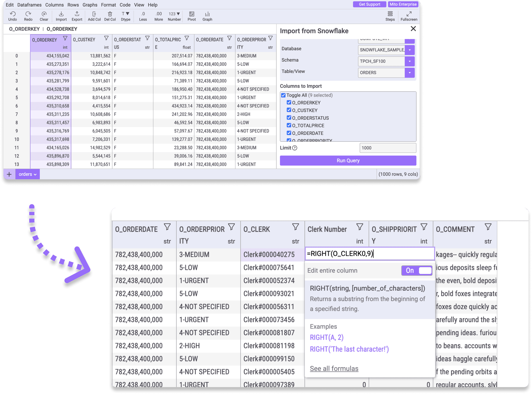This screenshot has width=532, height=394.
Task: Toggle All columns to import
Action: 283,95
